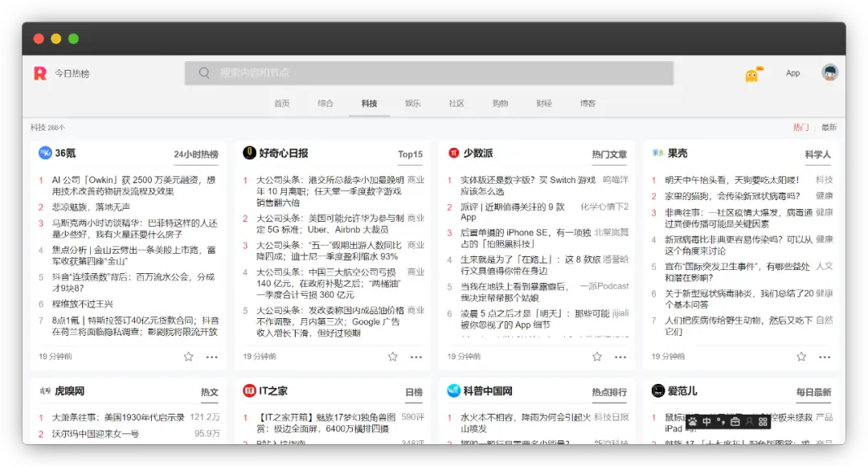
Task: Star the 好奇心日报 card
Action: pyautogui.click(x=393, y=357)
